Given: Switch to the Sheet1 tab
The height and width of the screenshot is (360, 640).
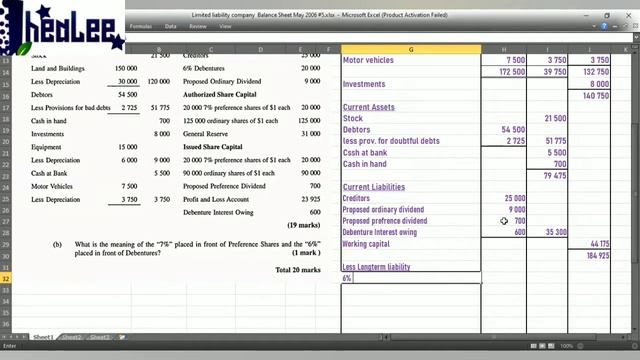Looking at the screenshot, I should pos(43,337).
